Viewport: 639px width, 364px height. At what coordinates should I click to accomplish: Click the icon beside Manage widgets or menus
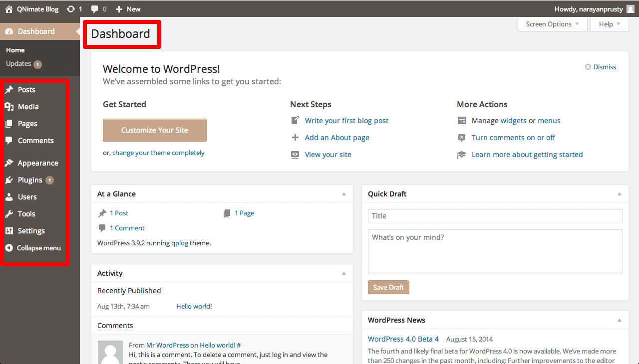pyautogui.click(x=462, y=121)
